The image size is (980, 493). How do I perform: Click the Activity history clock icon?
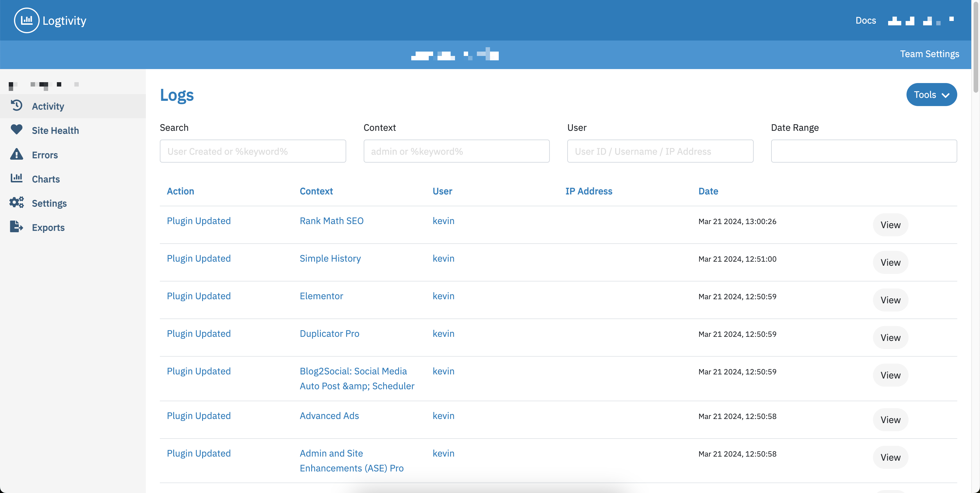[x=16, y=105]
